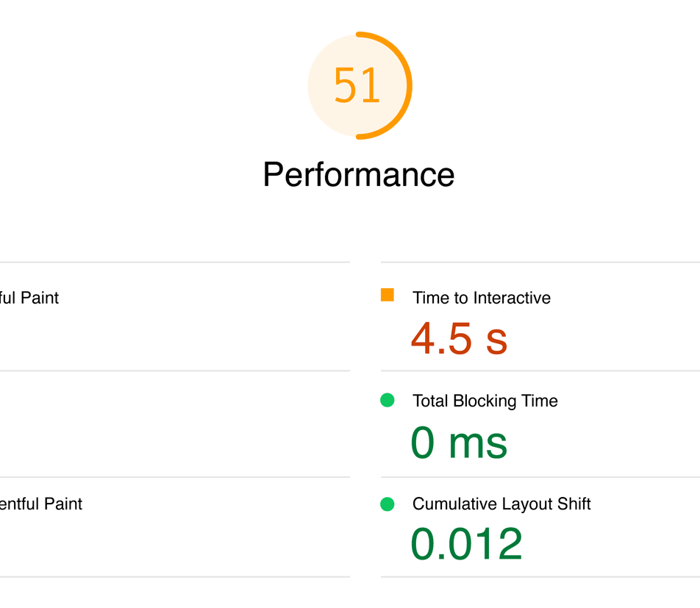This screenshot has width=700, height=608.
Task: Click the divider line below the 0.012 value
Action: (x=540, y=577)
